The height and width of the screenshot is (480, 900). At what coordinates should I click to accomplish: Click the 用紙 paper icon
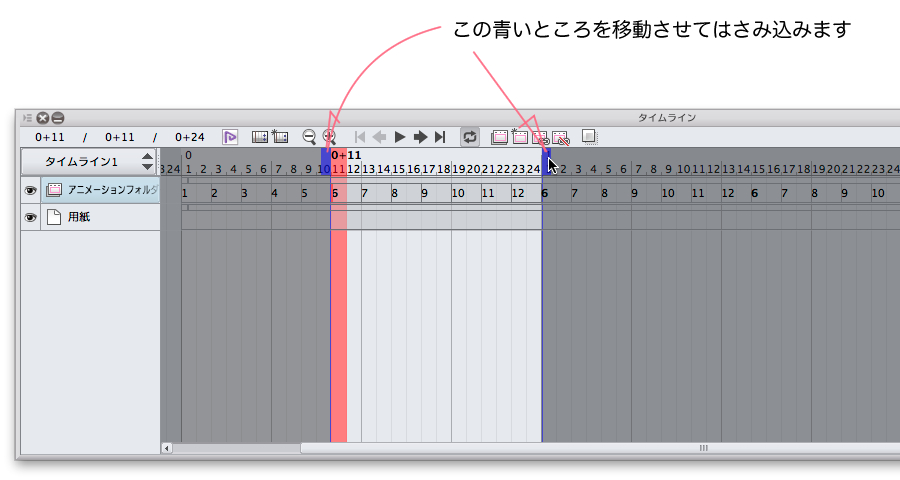(54, 217)
